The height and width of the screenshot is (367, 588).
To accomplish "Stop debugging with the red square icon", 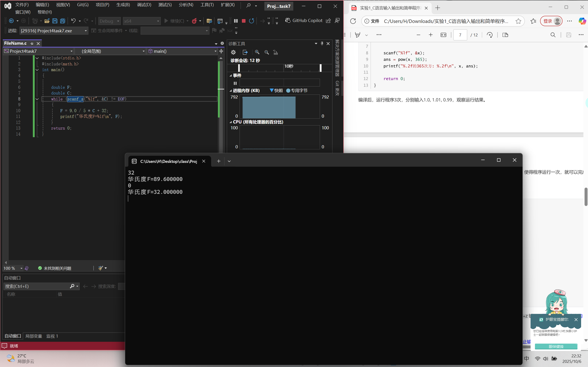I will [x=243, y=21].
